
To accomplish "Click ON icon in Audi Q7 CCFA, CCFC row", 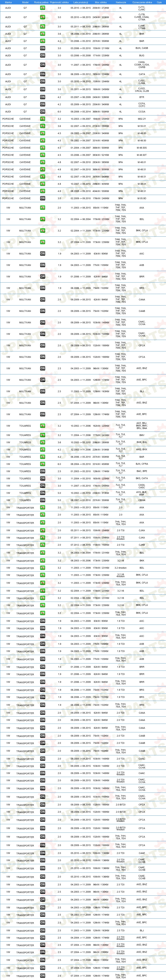I will (x=42, y=104).
